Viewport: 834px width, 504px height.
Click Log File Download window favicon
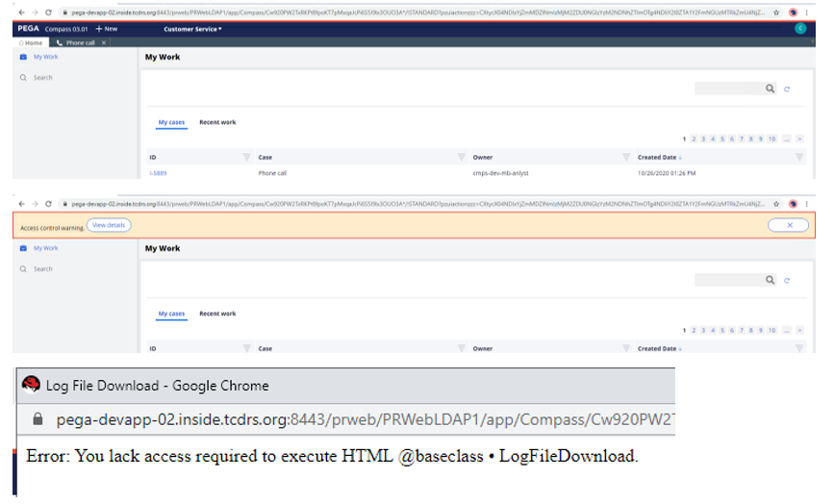[x=31, y=385]
